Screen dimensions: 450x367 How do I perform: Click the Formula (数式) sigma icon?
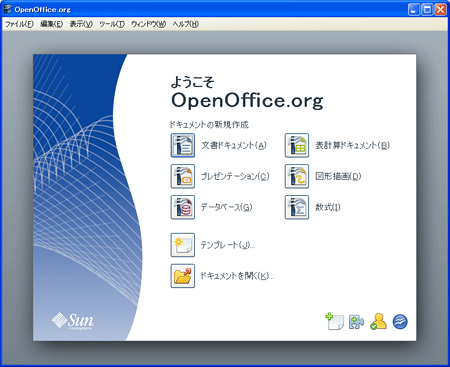pyautogui.click(x=297, y=207)
